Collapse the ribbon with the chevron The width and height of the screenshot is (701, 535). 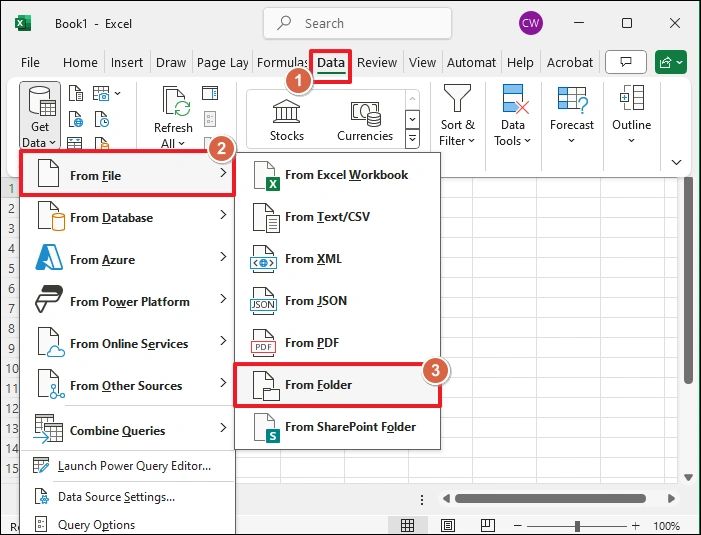pos(676,162)
